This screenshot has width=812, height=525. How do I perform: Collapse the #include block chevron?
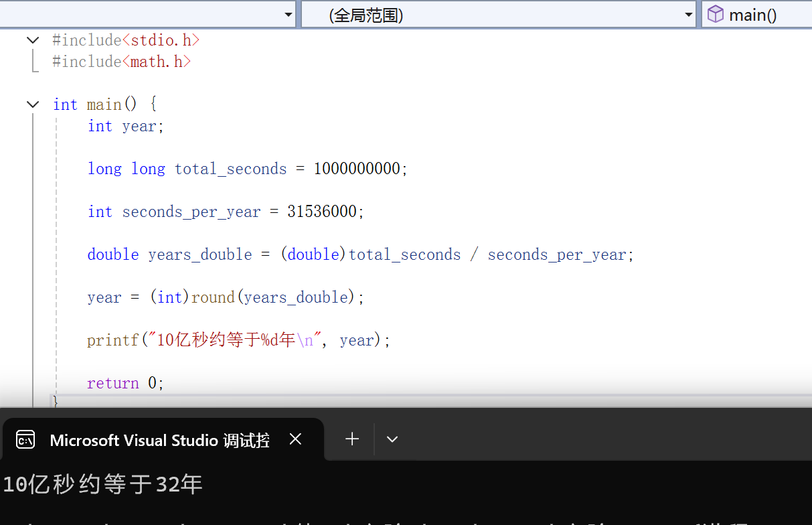(x=32, y=40)
